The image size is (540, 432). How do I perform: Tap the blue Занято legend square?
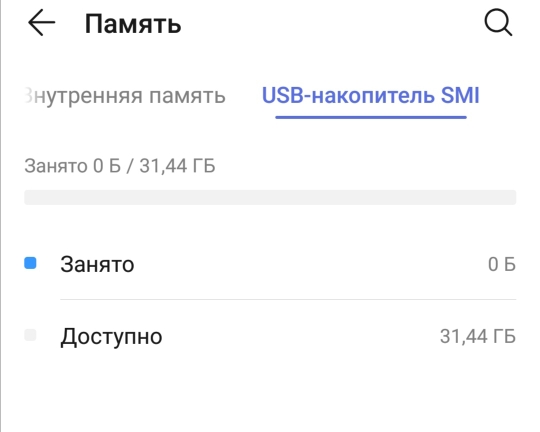pyautogui.click(x=30, y=263)
